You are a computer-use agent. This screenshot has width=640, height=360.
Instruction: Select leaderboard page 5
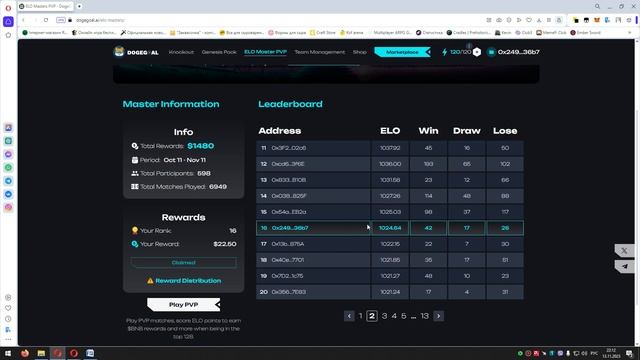point(404,316)
